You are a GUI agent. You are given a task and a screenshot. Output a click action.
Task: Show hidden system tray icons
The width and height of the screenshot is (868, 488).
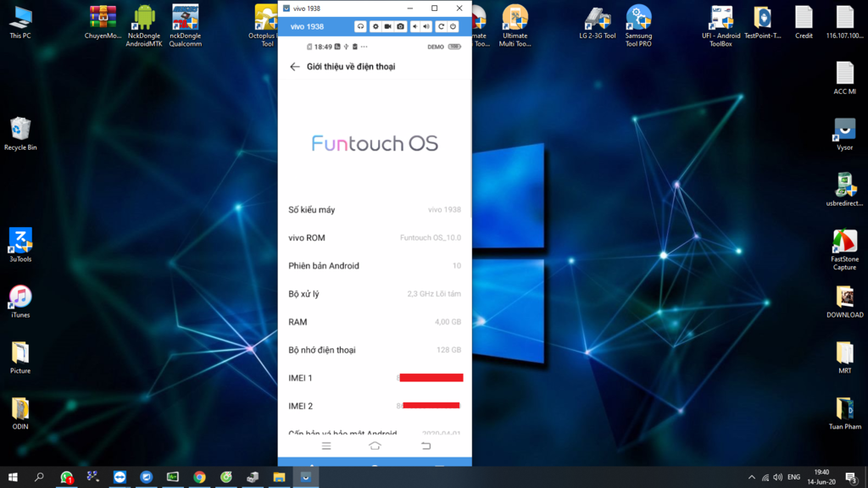751,477
